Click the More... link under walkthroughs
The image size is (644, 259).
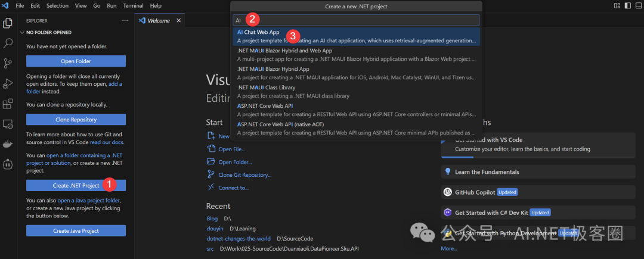(x=449, y=248)
